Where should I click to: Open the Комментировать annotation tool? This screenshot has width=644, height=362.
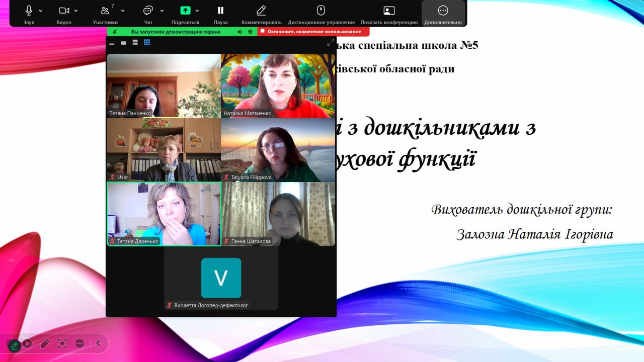(x=261, y=11)
